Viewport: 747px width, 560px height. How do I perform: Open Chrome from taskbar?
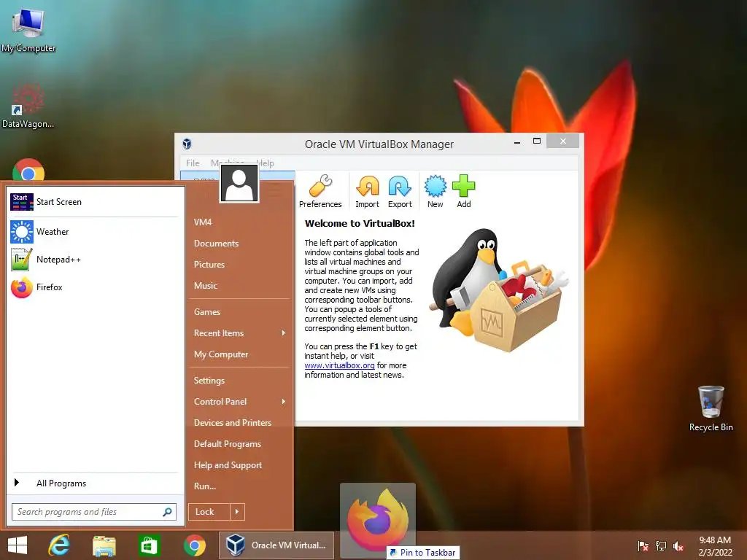195,545
